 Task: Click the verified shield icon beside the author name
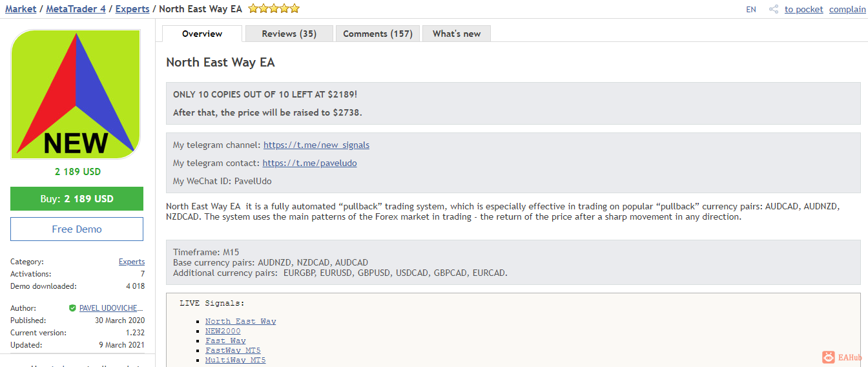[72, 308]
